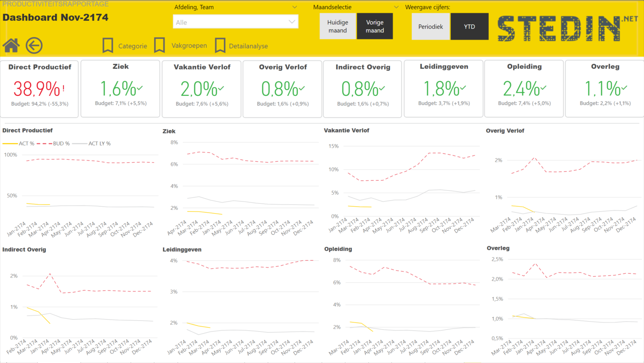
Task: Select the Ziek line chart title
Action: pyautogui.click(x=169, y=131)
